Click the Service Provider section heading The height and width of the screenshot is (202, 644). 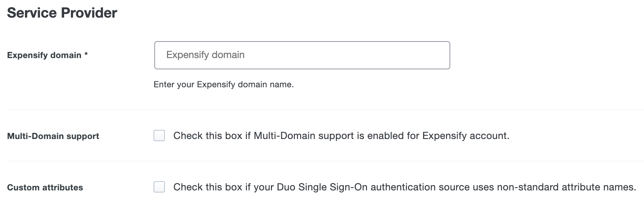pos(62,13)
